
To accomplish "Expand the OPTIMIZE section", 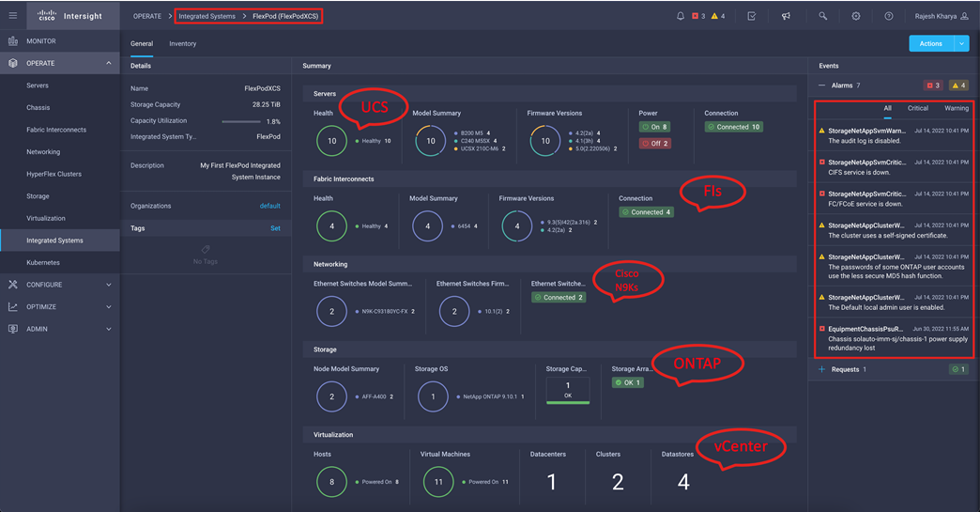I will (60, 307).
